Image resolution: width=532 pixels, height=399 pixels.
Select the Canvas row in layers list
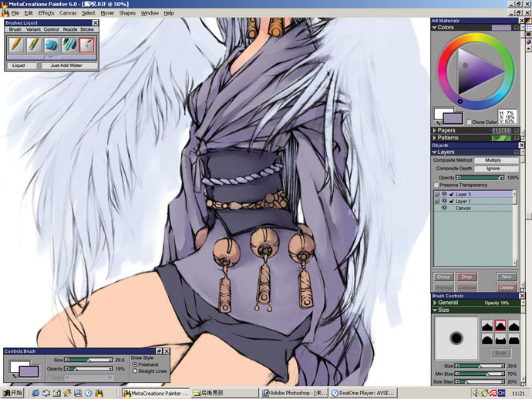click(474, 208)
